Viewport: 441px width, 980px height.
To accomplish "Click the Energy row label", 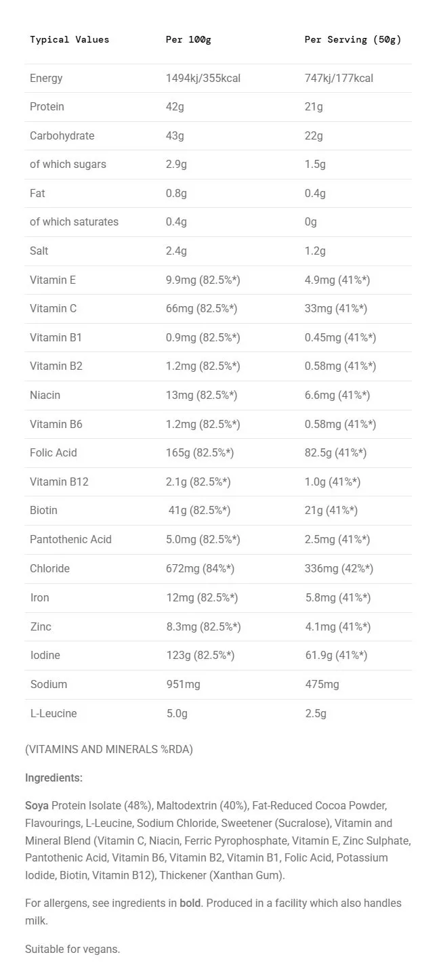I will 46,79.
